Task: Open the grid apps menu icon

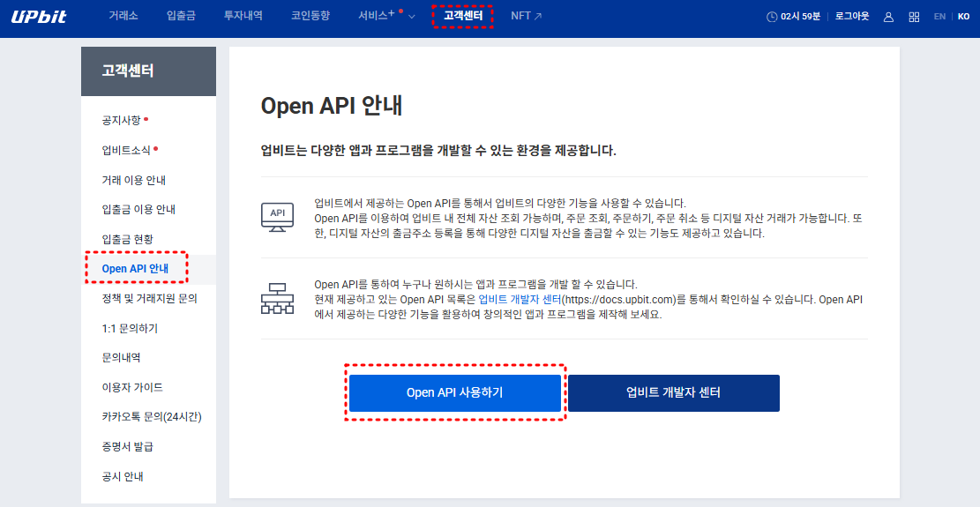Action: point(914,17)
